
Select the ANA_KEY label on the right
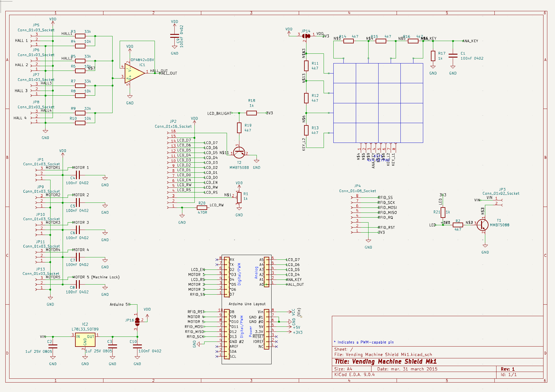(471, 41)
